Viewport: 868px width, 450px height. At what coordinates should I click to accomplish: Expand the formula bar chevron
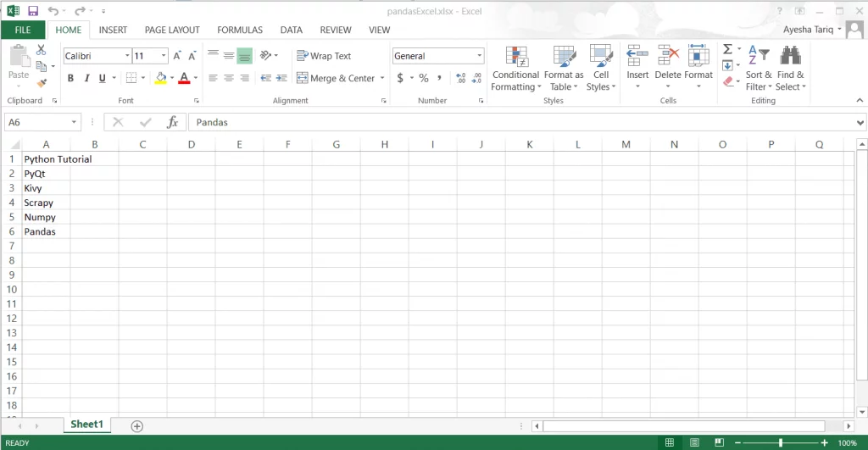(x=860, y=122)
